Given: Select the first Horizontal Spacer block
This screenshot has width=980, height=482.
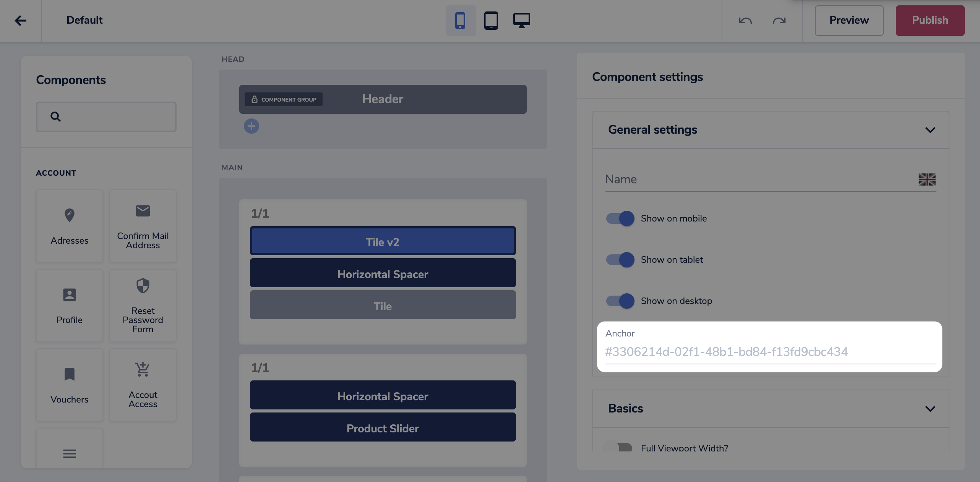Looking at the screenshot, I should point(383,273).
